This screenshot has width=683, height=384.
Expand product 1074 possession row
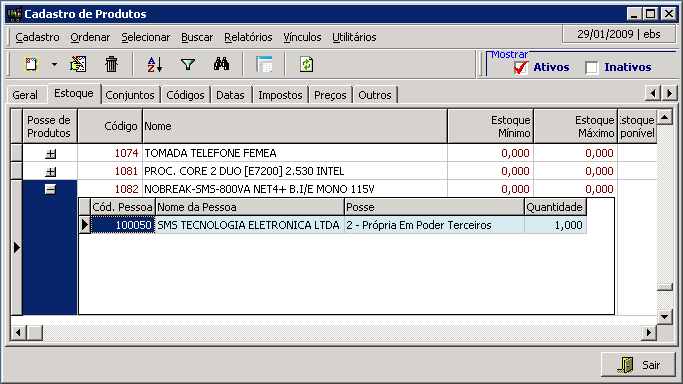(x=51, y=154)
